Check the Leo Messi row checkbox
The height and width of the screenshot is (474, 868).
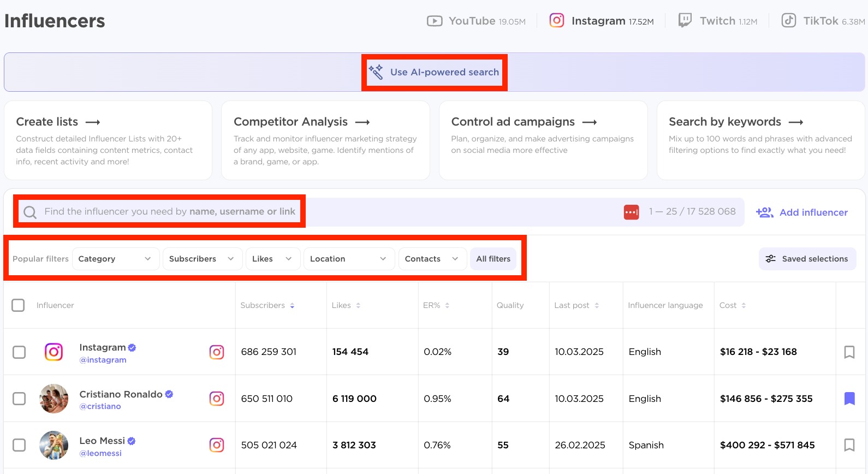pyautogui.click(x=19, y=445)
